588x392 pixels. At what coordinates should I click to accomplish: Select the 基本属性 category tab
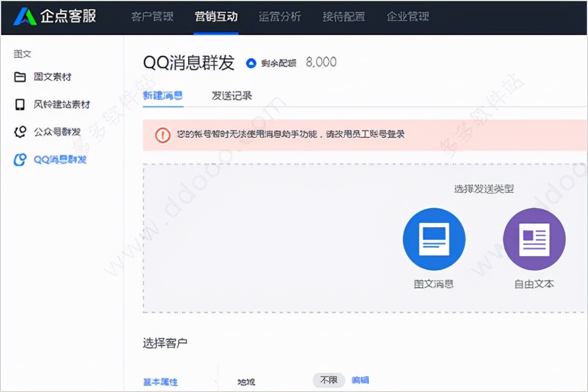click(x=162, y=380)
